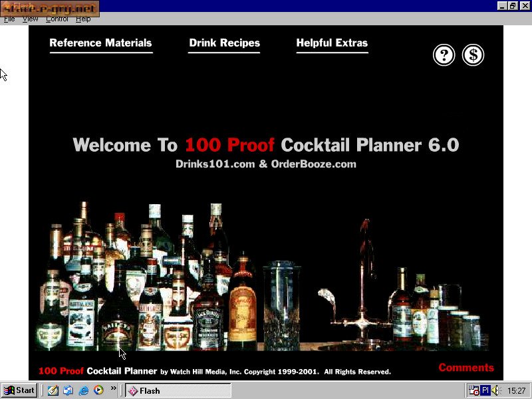Screen dimensions: 532x399
Task: Click the Start button
Action: [18, 390]
